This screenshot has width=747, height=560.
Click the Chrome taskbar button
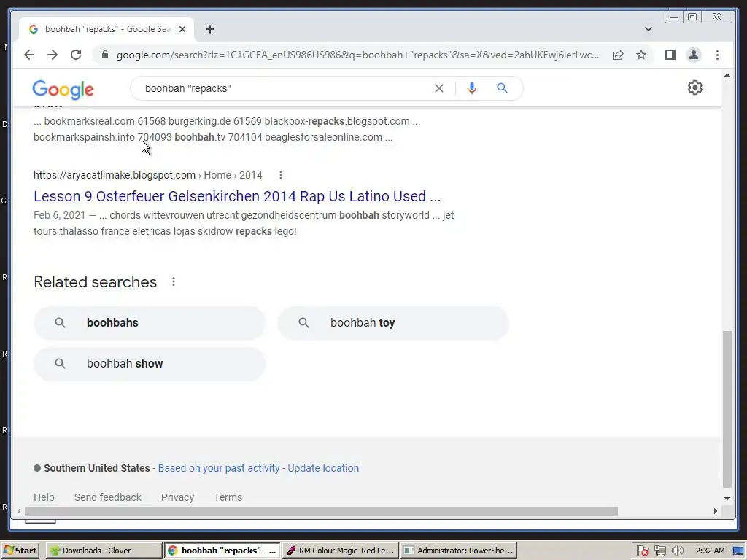click(222, 551)
